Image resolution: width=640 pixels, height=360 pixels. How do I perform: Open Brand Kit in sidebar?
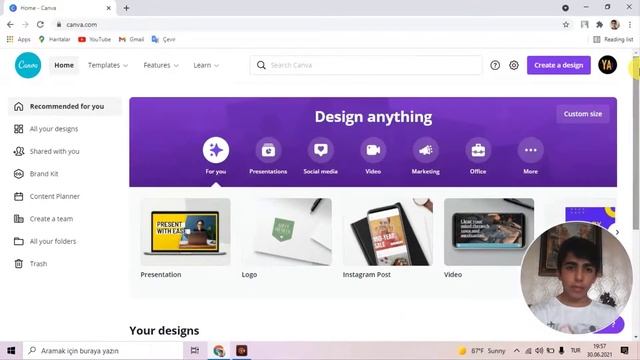(65, 174)
